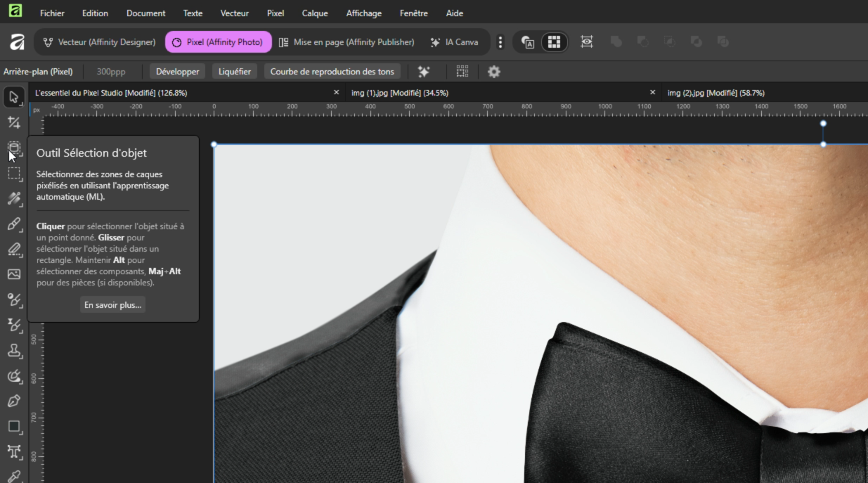This screenshot has height=483, width=868.
Task: Switch to the img (1).jpg document tab
Action: click(x=400, y=93)
